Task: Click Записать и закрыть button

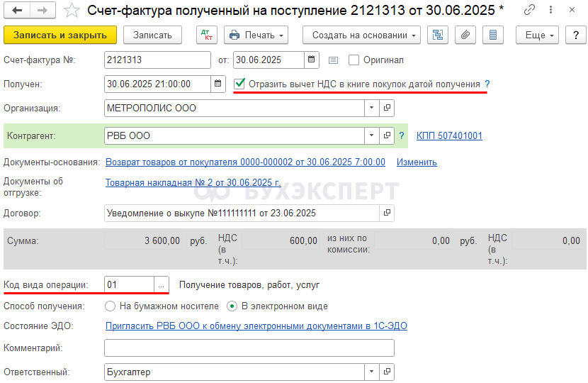Action: (x=60, y=35)
